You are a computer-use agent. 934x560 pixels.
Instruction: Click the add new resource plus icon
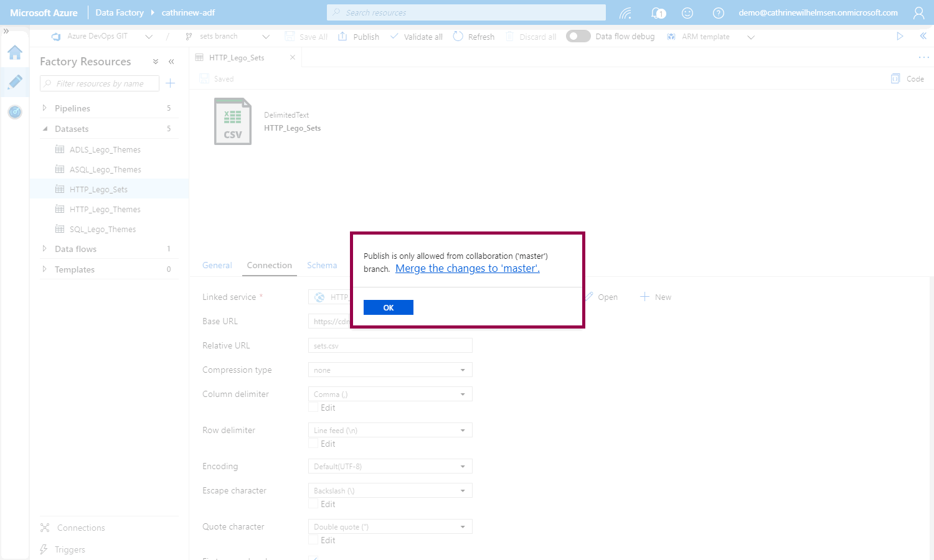coord(171,83)
